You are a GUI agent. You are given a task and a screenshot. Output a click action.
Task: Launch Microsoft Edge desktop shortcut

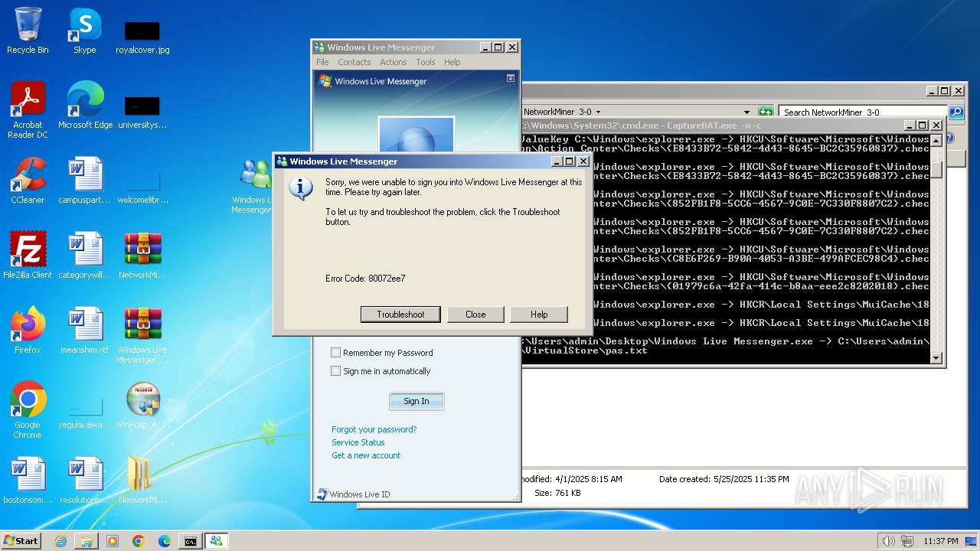pos(85,106)
